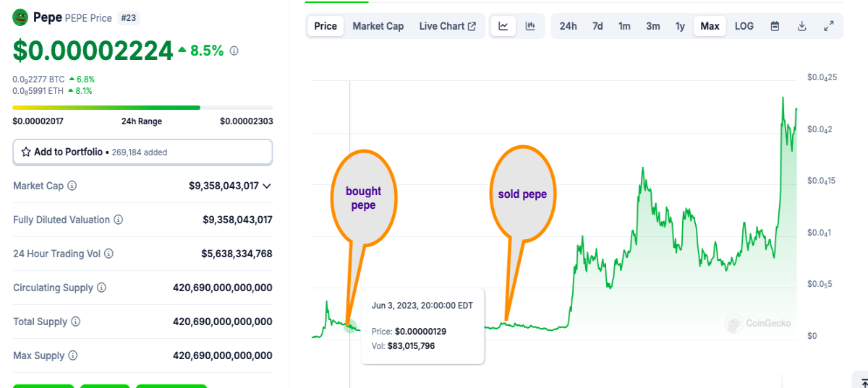Viewport: 868px width, 388px height.
Task: Select the 1m time range
Action: [624, 26]
